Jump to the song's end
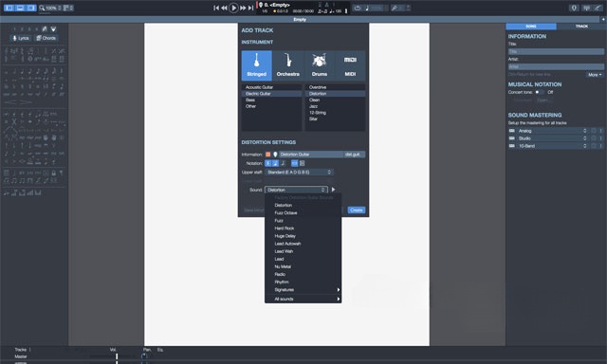 click(x=250, y=8)
